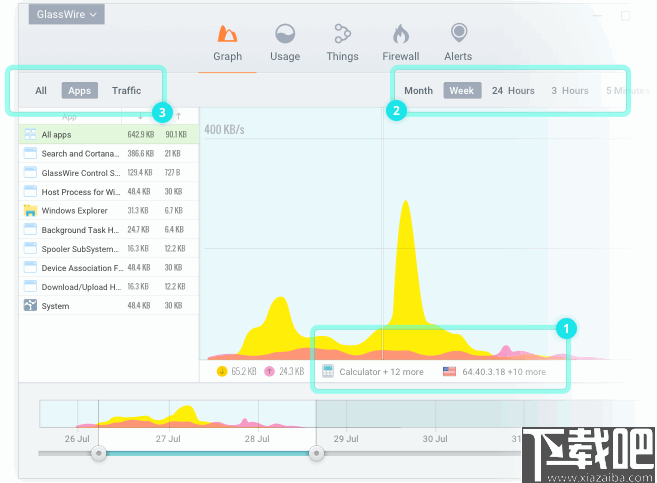Click the left timeline slider handle
Viewport: 657px width, 483px height.
coord(99,453)
